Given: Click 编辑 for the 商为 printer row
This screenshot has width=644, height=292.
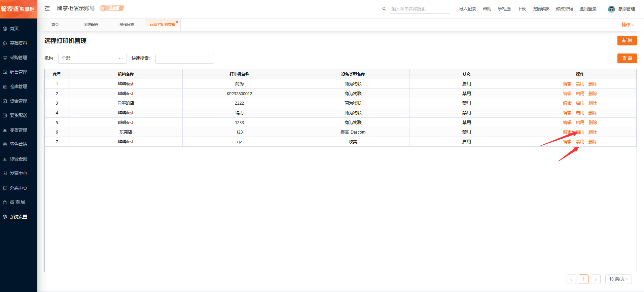Looking at the screenshot, I should coord(567,84).
